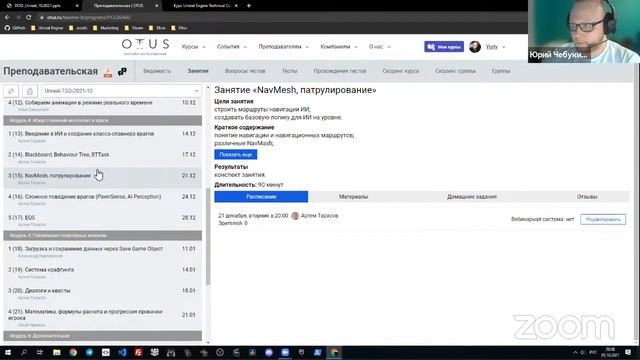Open Visual Studio Code from the taskbar
This screenshot has width=640, height=360.
tap(122, 352)
